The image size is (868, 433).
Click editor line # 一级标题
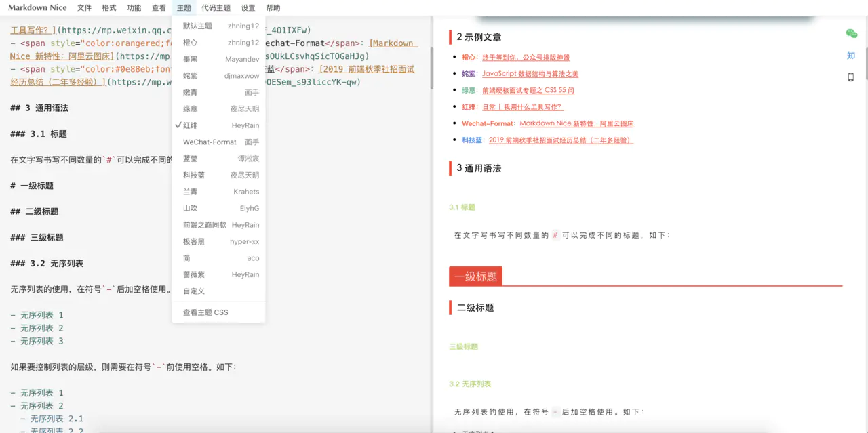[x=32, y=186]
